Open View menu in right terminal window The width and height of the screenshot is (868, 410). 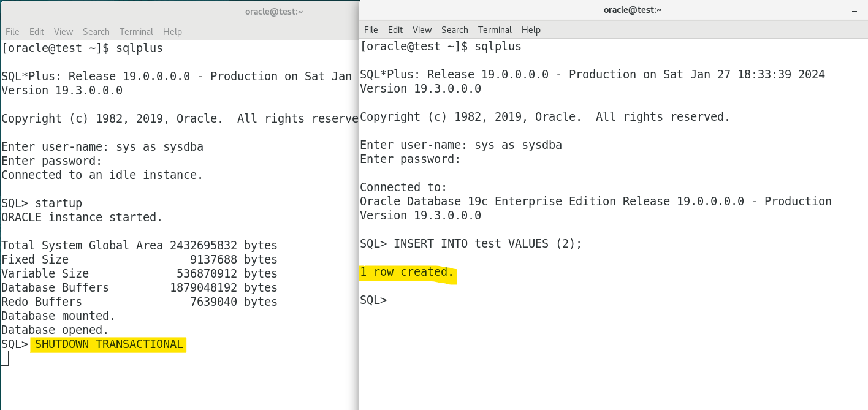click(x=422, y=30)
